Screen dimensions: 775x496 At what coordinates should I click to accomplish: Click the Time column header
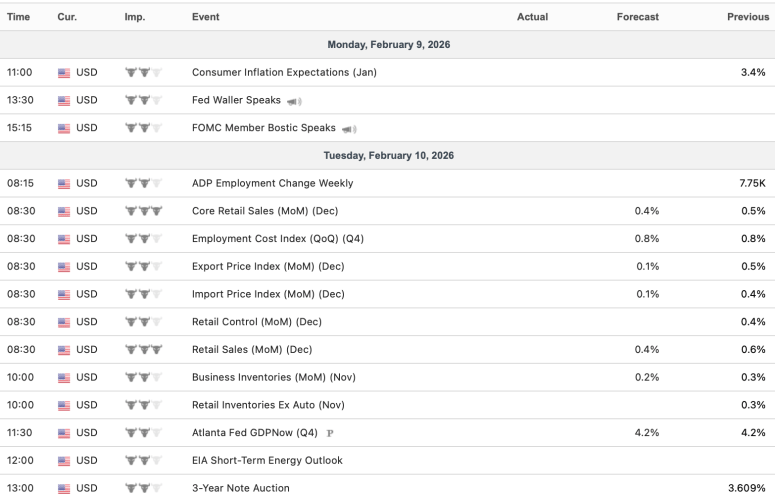tap(19, 17)
